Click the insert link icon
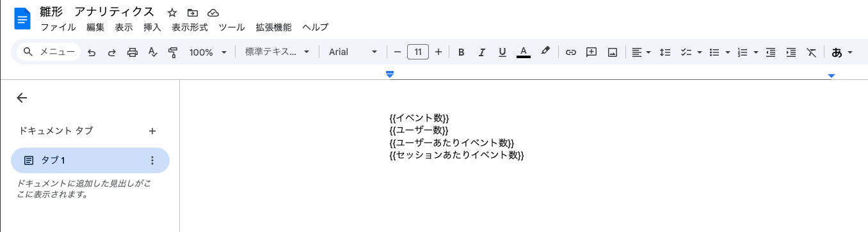The height and width of the screenshot is (232, 868). pyautogui.click(x=571, y=52)
